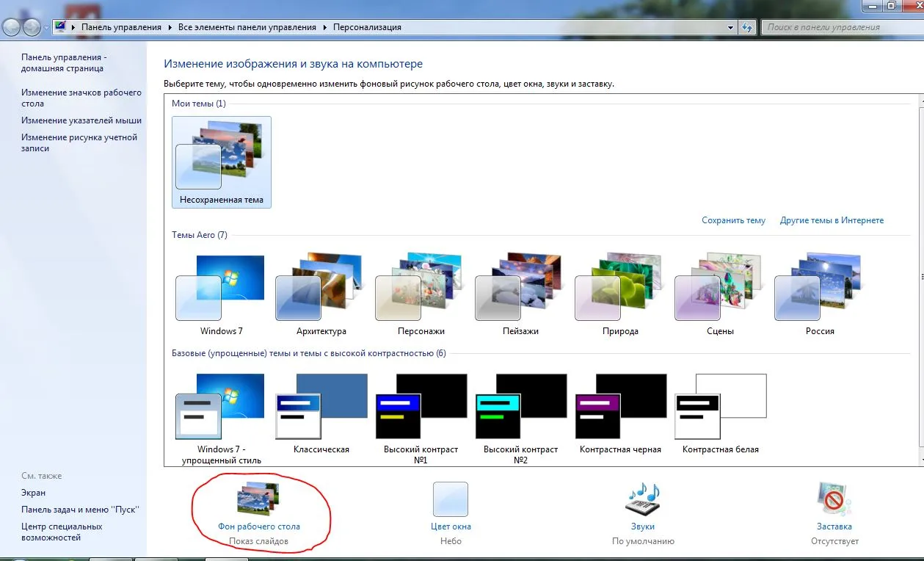Apply the Windows 7 Aero theme

pos(221,294)
